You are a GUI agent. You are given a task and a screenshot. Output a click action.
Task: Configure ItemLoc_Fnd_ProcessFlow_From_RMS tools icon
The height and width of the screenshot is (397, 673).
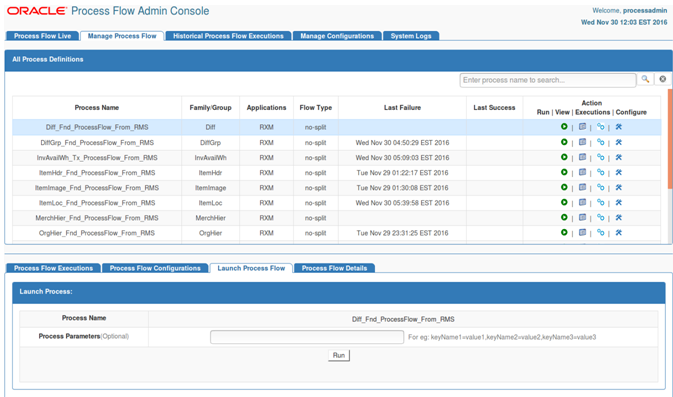click(618, 202)
